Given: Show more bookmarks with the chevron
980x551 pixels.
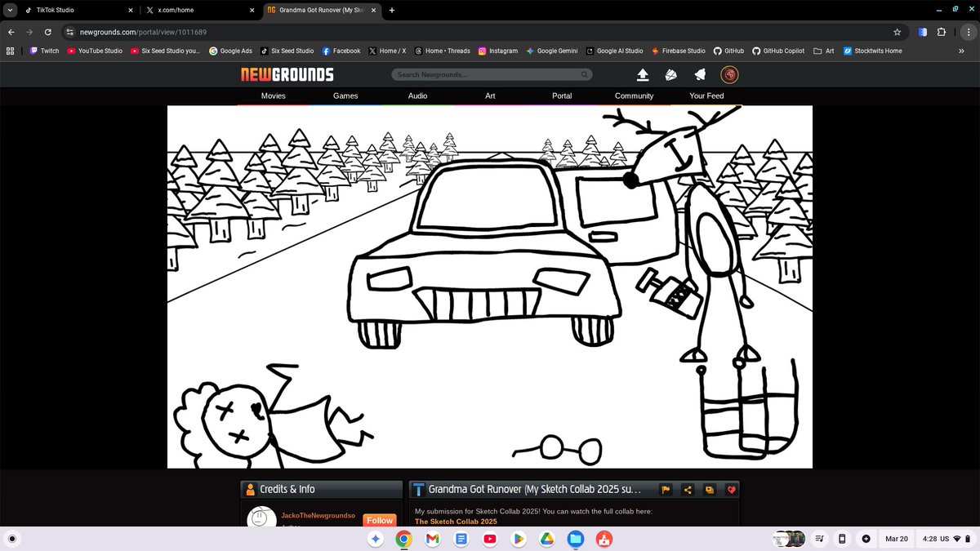Looking at the screenshot, I should click(x=961, y=51).
